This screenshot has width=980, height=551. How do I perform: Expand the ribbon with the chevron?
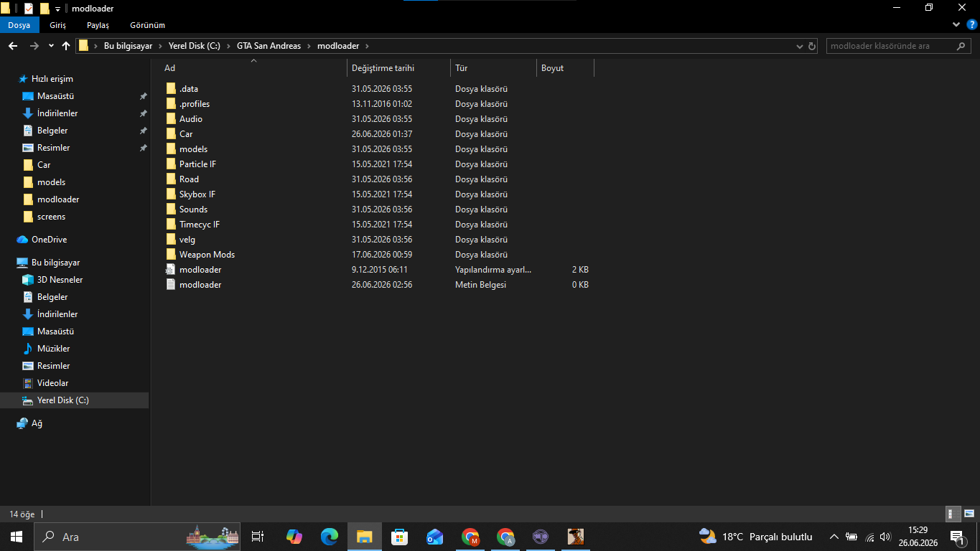click(956, 24)
